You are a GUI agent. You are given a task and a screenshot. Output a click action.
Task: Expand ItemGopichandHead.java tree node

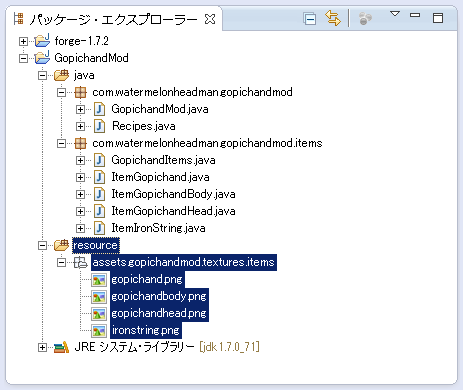80,211
